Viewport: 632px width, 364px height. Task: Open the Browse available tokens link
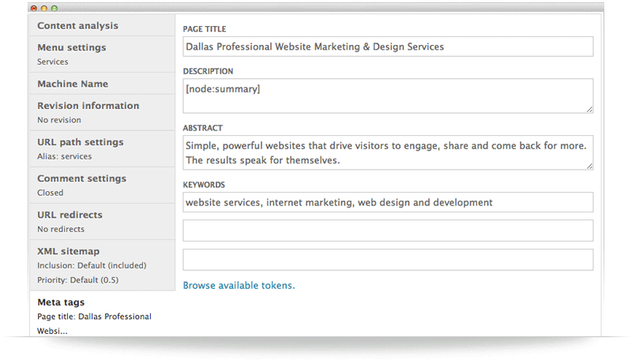tap(239, 286)
